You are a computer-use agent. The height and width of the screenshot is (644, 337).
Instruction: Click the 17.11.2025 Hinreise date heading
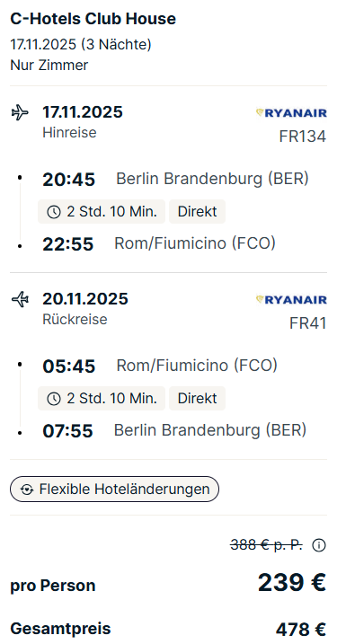[83, 112]
